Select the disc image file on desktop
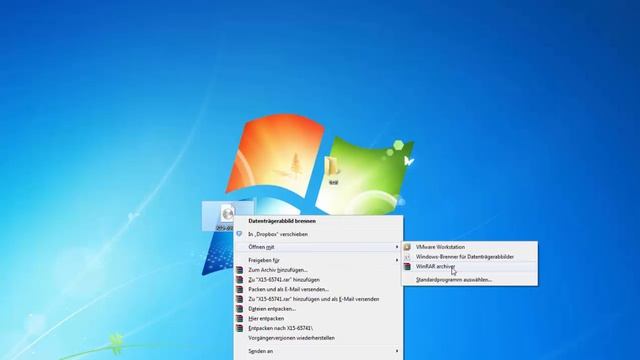The width and height of the screenshot is (640, 360). (x=227, y=217)
